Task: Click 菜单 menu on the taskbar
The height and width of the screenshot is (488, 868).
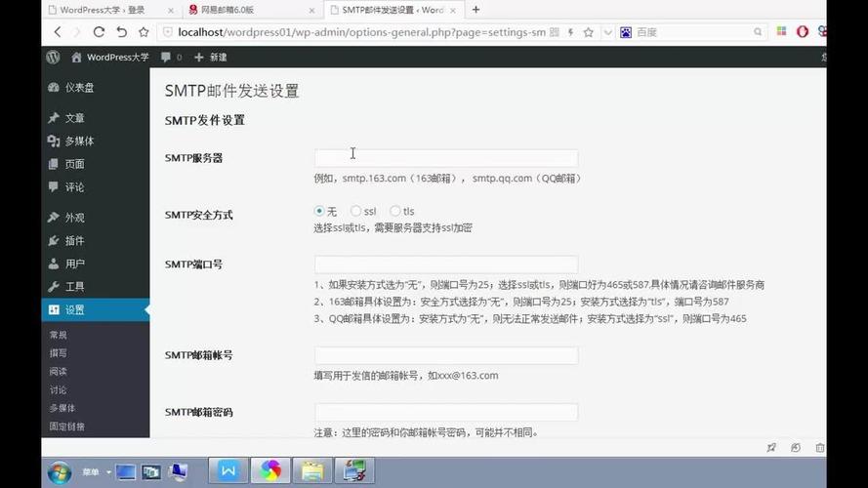Action: pyautogui.click(x=91, y=472)
